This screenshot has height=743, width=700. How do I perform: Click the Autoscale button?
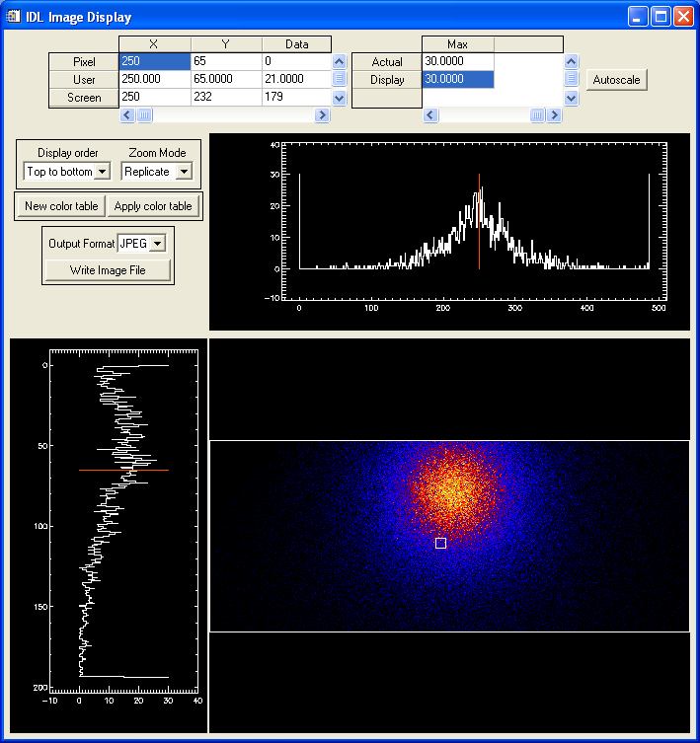(x=617, y=80)
